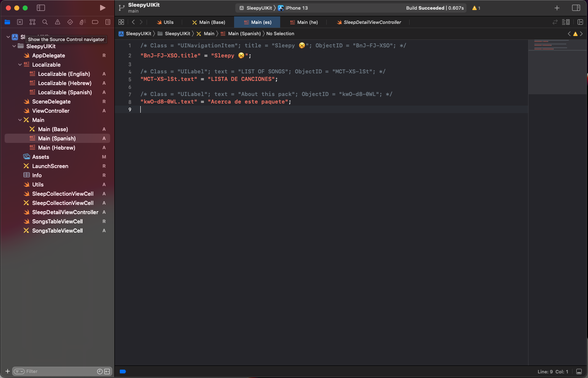This screenshot has width=588, height=378.
Task: Click the minimap preview of the file
Action: pos(557,45)
